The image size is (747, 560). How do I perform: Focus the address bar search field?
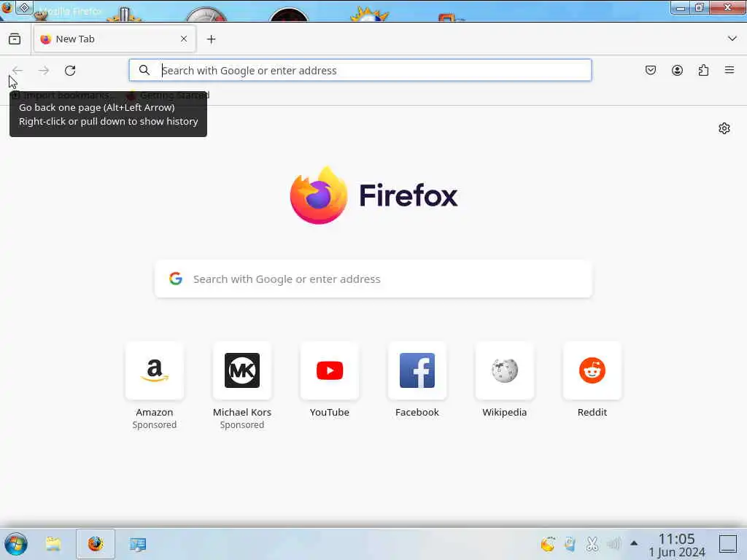coord(360,71)
